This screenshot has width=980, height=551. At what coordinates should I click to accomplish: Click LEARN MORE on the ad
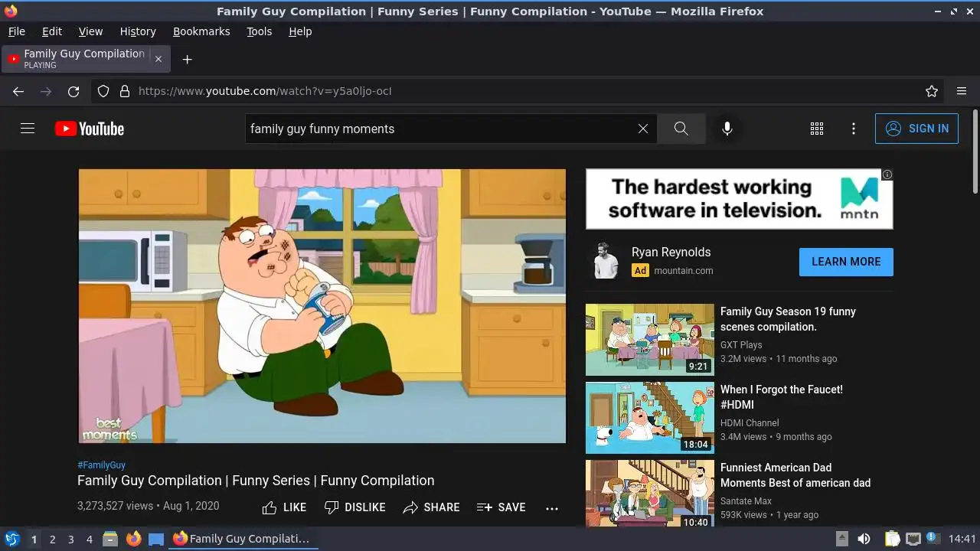[846, 262]
